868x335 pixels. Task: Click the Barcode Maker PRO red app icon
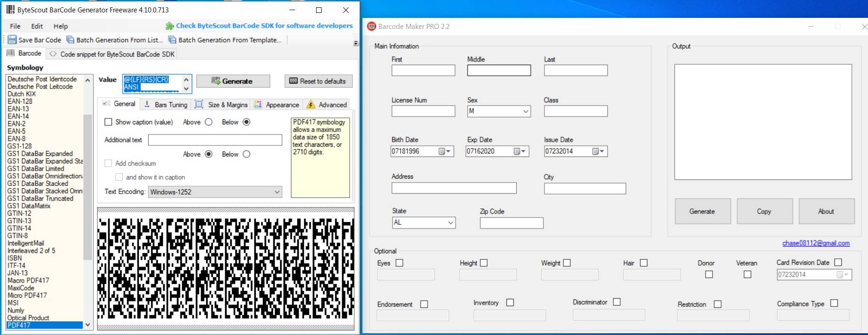point(371,26)
